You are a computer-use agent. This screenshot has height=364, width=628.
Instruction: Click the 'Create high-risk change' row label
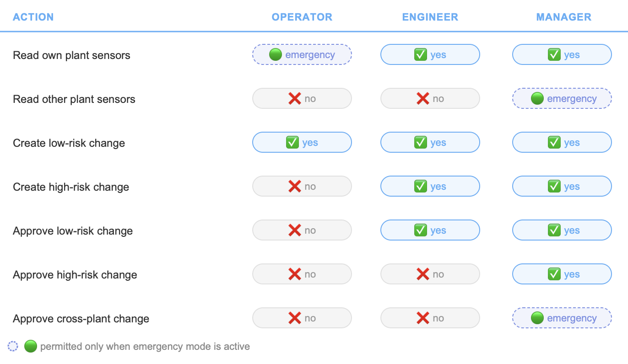pyautogui.click(x=71, y=187)
